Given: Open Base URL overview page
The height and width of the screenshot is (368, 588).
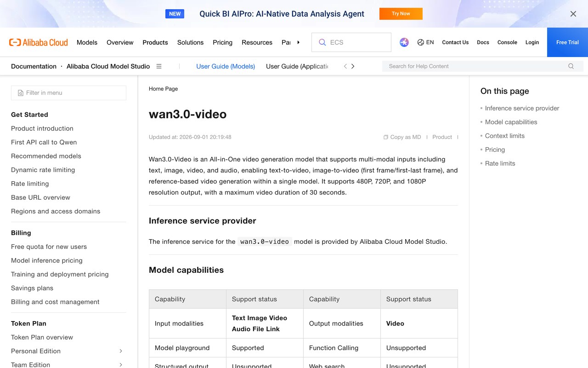Looking at the screenshot, I should [41, 197].
